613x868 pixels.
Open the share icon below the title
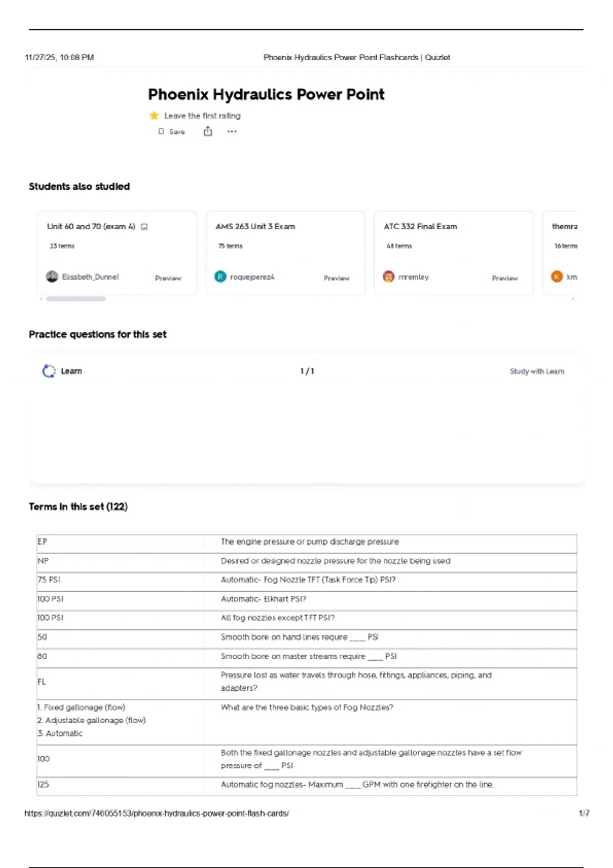tap(208, 131)
